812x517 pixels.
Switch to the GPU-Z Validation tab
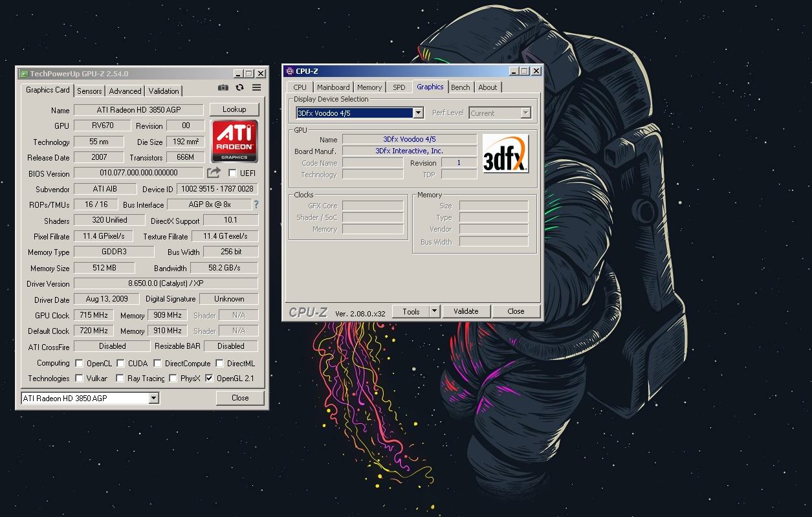[x=164, y=91]
